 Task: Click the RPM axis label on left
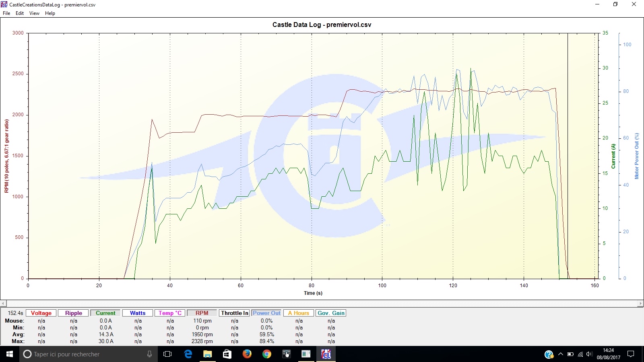[6, 156]
